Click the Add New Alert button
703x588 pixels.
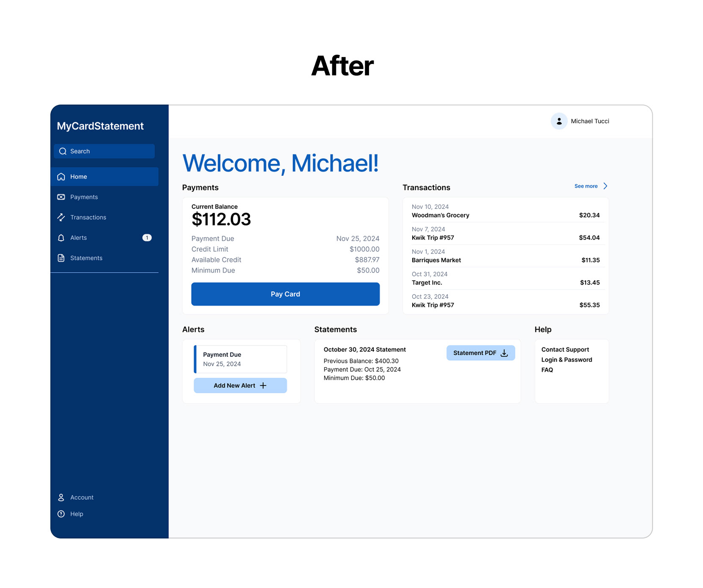pyautogui.click(x=240, y=386)
